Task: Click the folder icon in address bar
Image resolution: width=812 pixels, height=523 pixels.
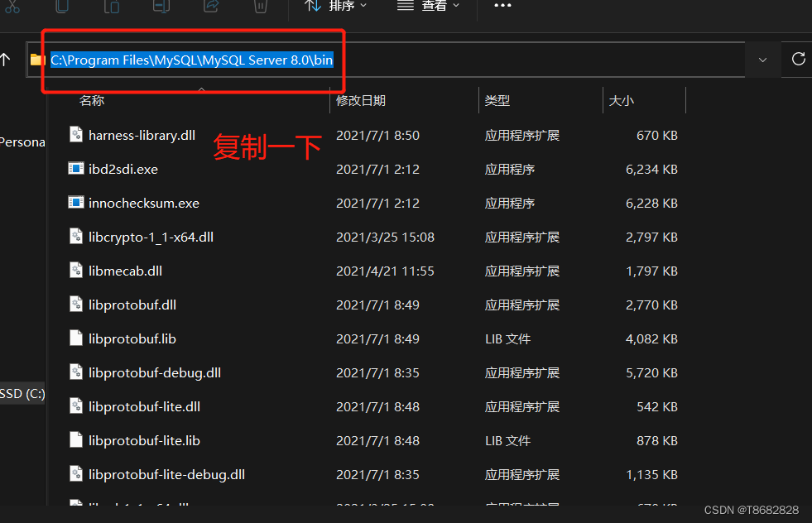Action: (37, 60)
